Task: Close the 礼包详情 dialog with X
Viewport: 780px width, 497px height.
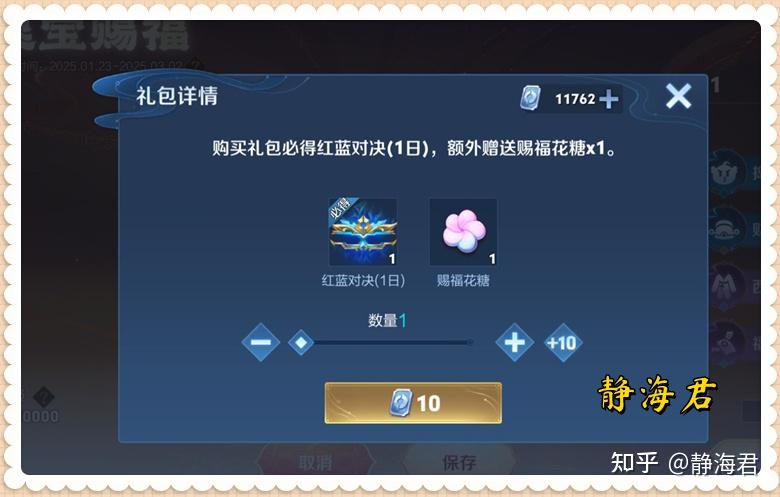Action: pos(679,96)
